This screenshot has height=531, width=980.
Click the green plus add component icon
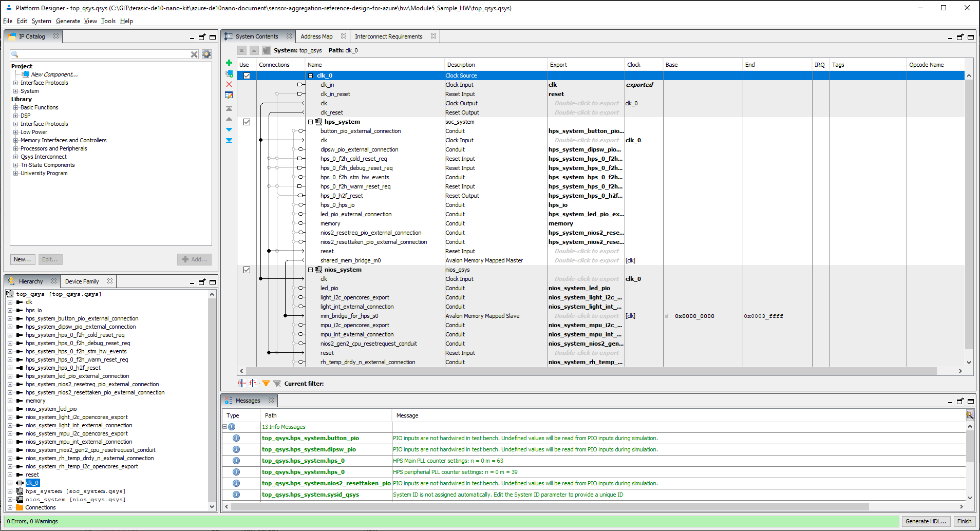click(229, 63)
